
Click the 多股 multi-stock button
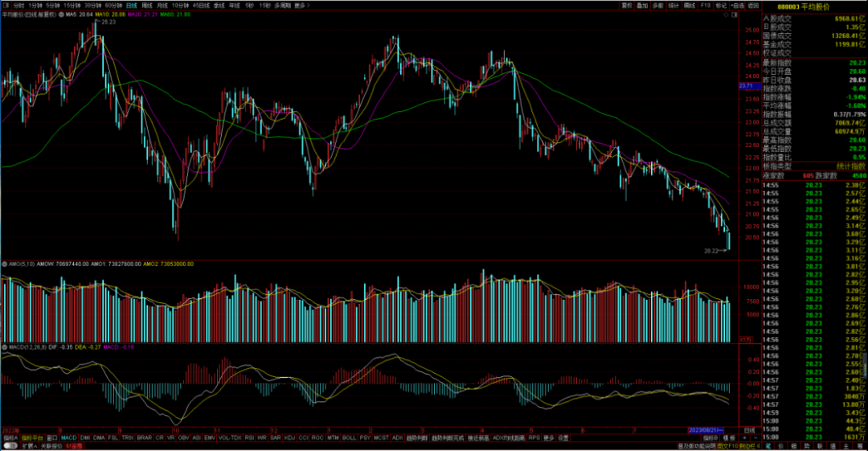pos(657,5)
